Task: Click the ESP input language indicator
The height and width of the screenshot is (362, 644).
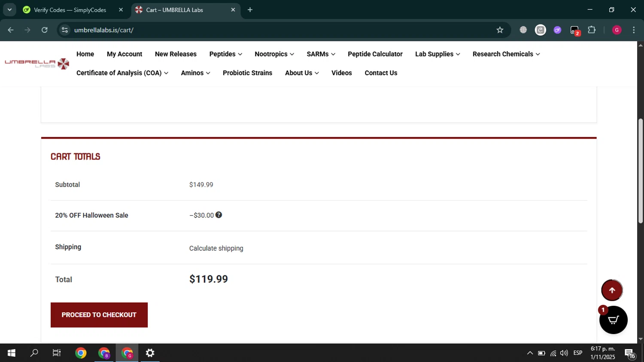Action: pos(578,353)
